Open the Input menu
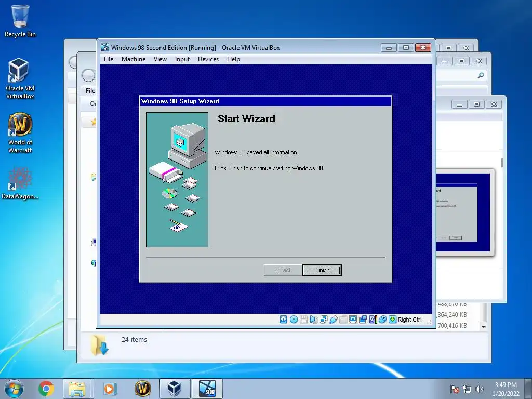This screenshot has width=532, height=399. pyautogui.click(x=182, y=59)
